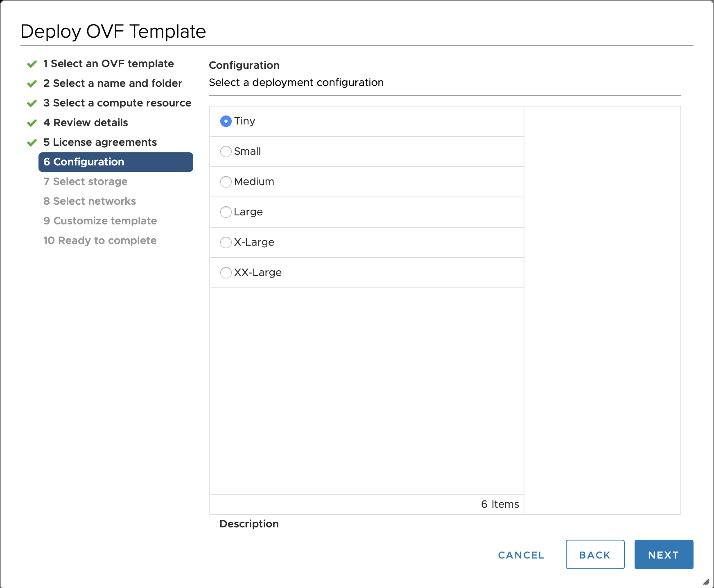714x588 pixels.
Task: Click step 7 Select storage
Action: pyautogui.click(x=85, y=181)
